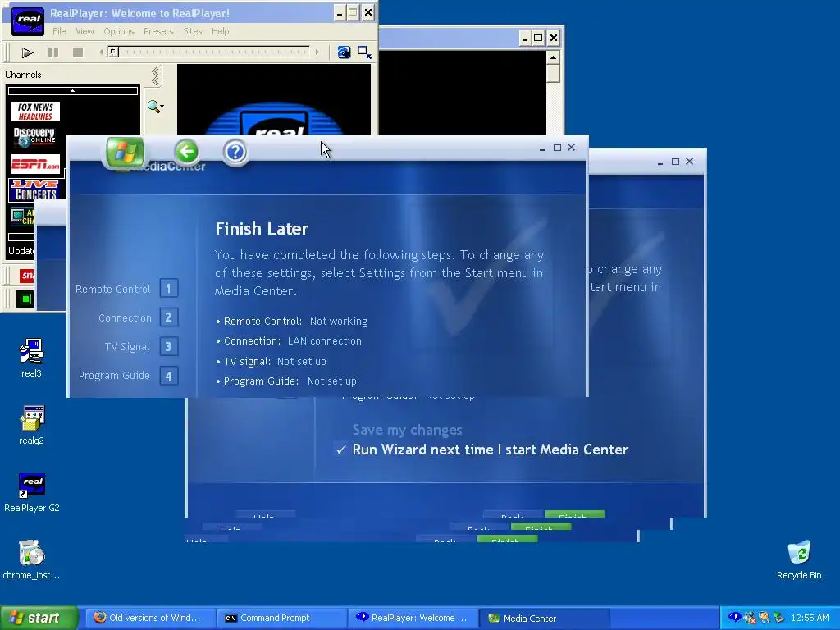This screenshot has height=630, width=840.
Task: Click seek bar right arrow in RealPlayer
Action: (x=317, y=52)
